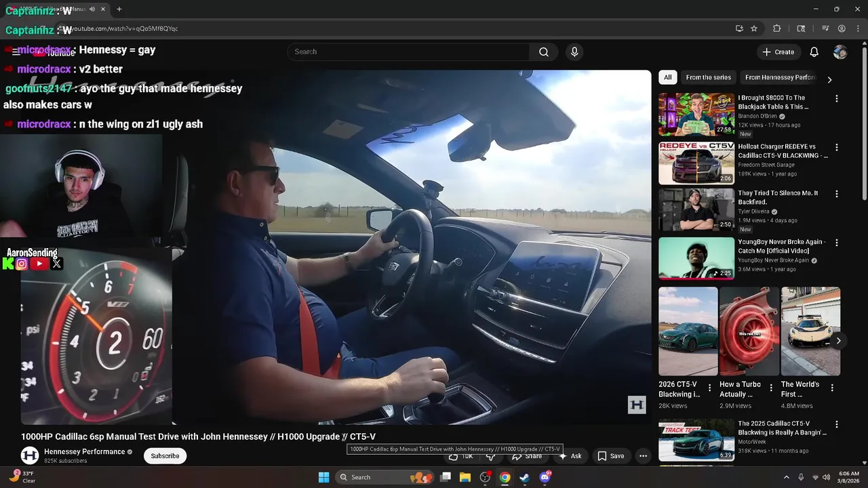Screen dimensions: 868x488
Task: Open YoungBoy Catch Me video thumbnail
Action: (x=696, y=258)
